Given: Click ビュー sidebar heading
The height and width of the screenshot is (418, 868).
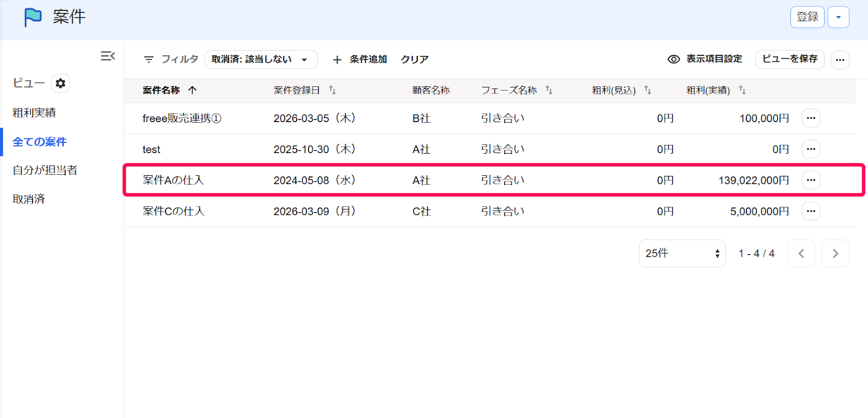Looking at the screenshot, I should point(29,83).
